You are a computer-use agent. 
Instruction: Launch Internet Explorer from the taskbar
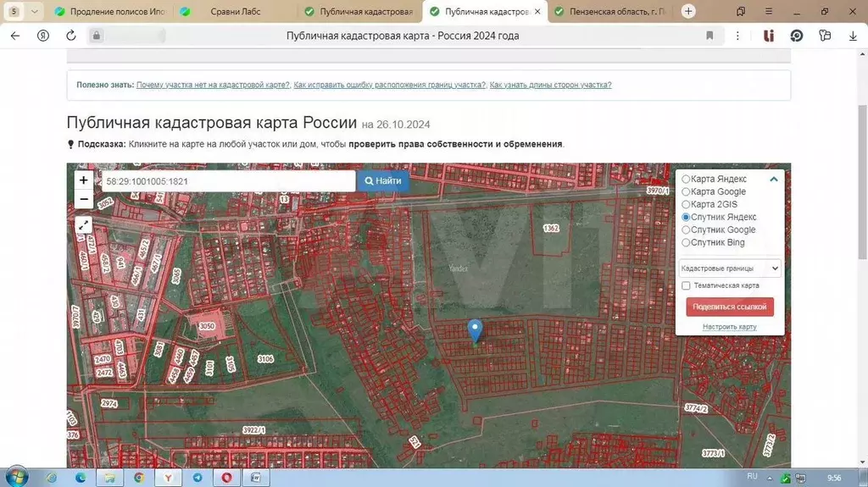pos(52,478)
